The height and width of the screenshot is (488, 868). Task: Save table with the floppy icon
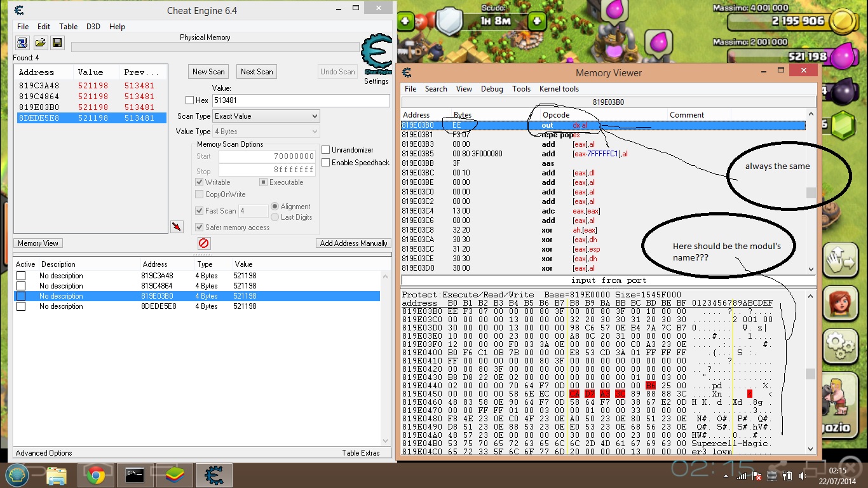pyautogui.click(x=57, y=43)
